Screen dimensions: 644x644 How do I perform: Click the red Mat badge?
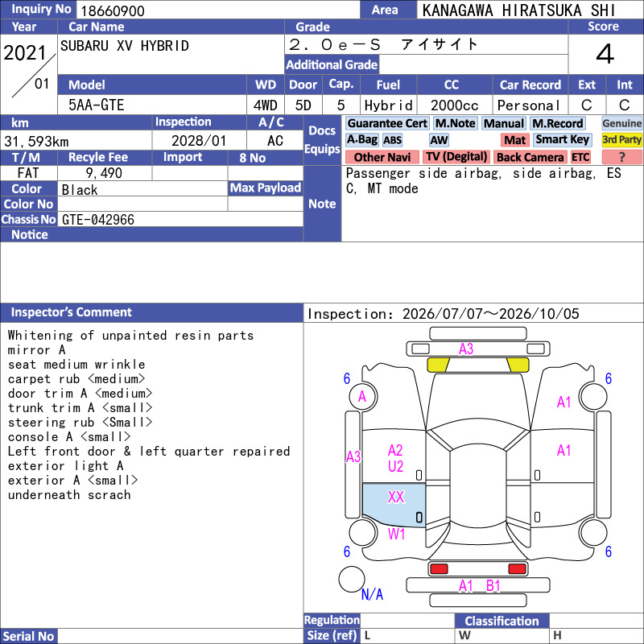[x=514, y=140]
